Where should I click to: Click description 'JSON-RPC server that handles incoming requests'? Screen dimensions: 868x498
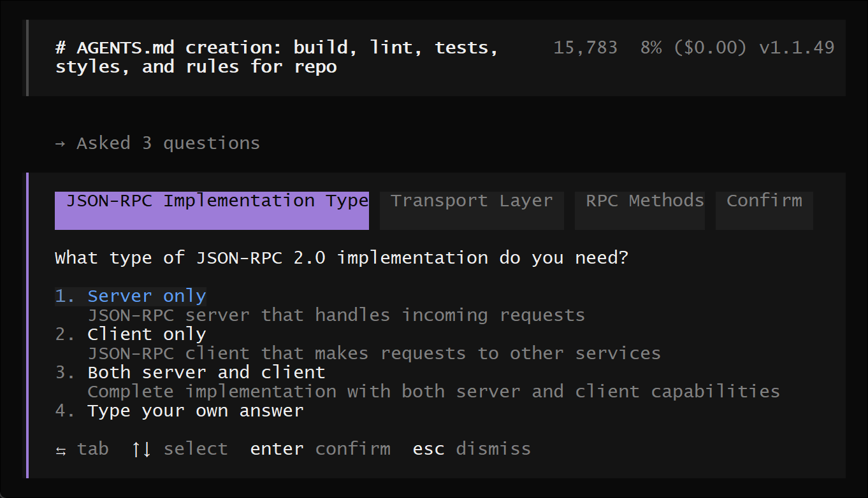tap(336, 315)
